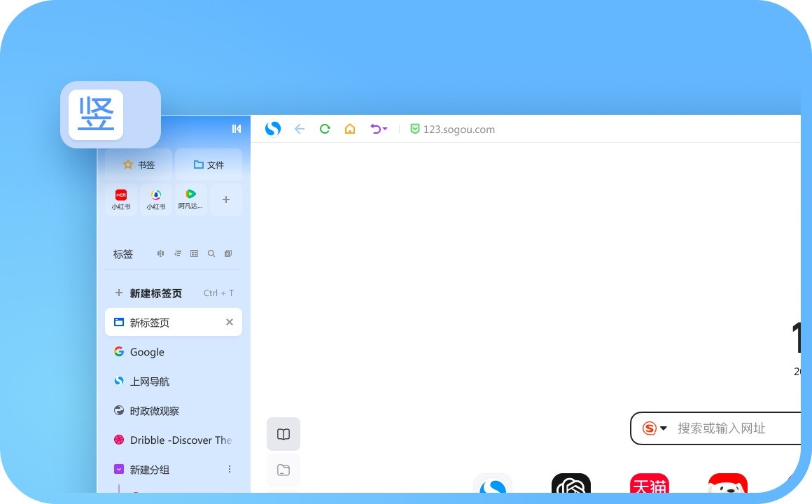The image size is (812, 504).
Task: Add a new shortcut with plus tile
Action: pyautogui.click(x=226, y=199)
